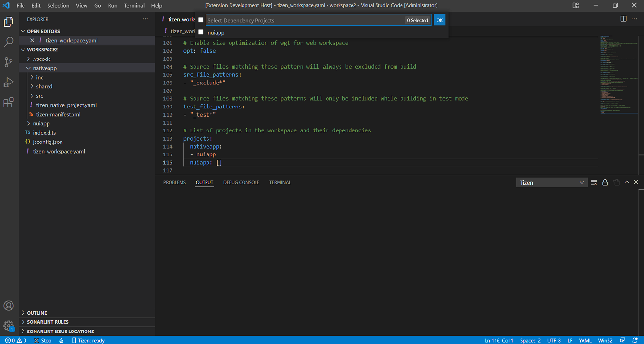Screen dimensions: 644x344
Task: Open the Manage gear in the activity bar
Action: (x=9, y=325)
